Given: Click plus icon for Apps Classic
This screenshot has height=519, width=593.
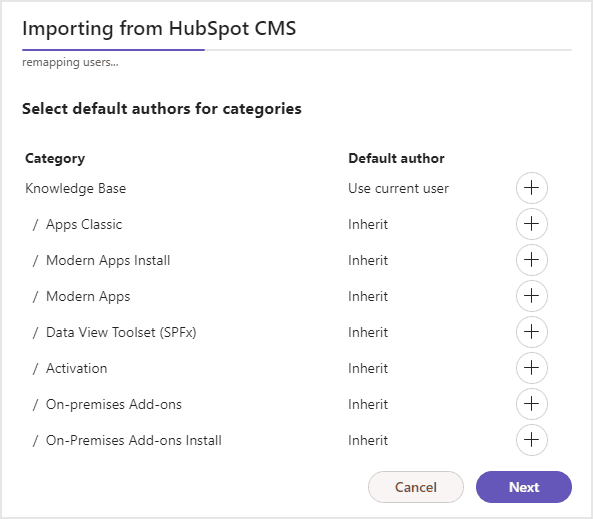Looking at the screenshot, I should coord(531,224).
